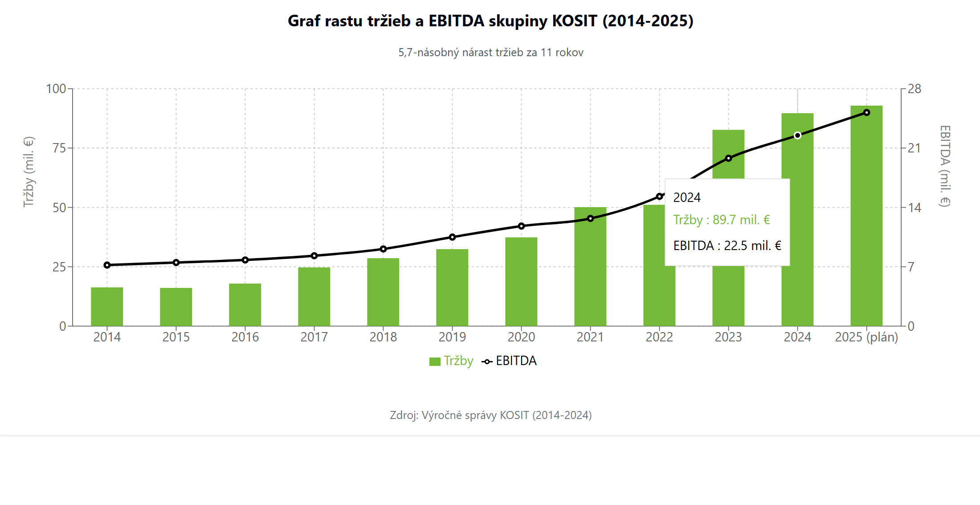This screenshot has height=505, width=980.
Task: Click the 2019 revenue bar
Action: click(x=452, y=287)
